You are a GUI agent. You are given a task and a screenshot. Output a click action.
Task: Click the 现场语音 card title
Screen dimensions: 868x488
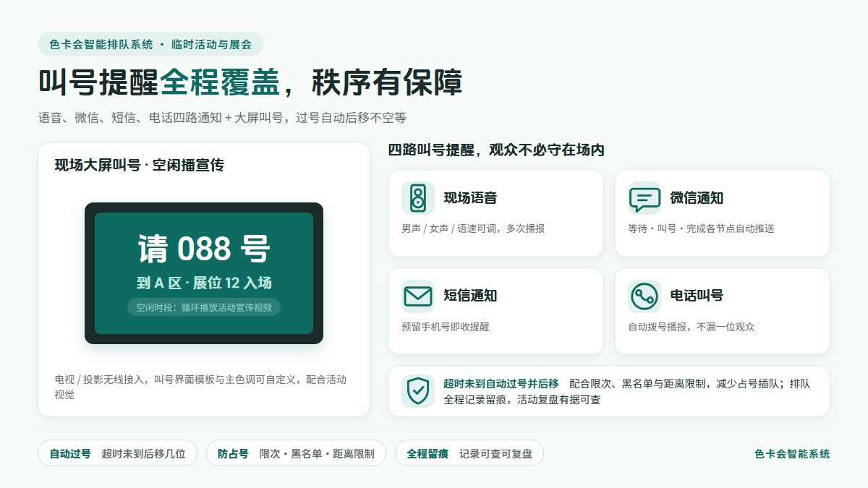click(470, 198)
